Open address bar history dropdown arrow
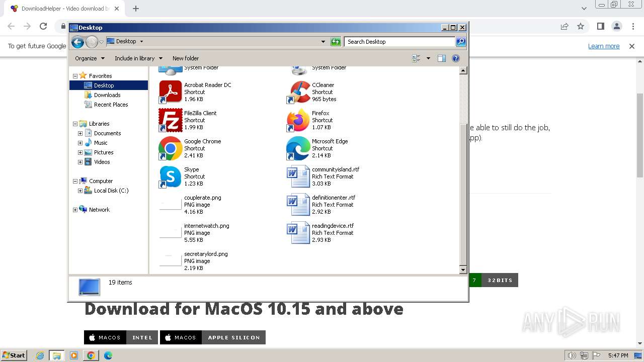 coord(323,42)
